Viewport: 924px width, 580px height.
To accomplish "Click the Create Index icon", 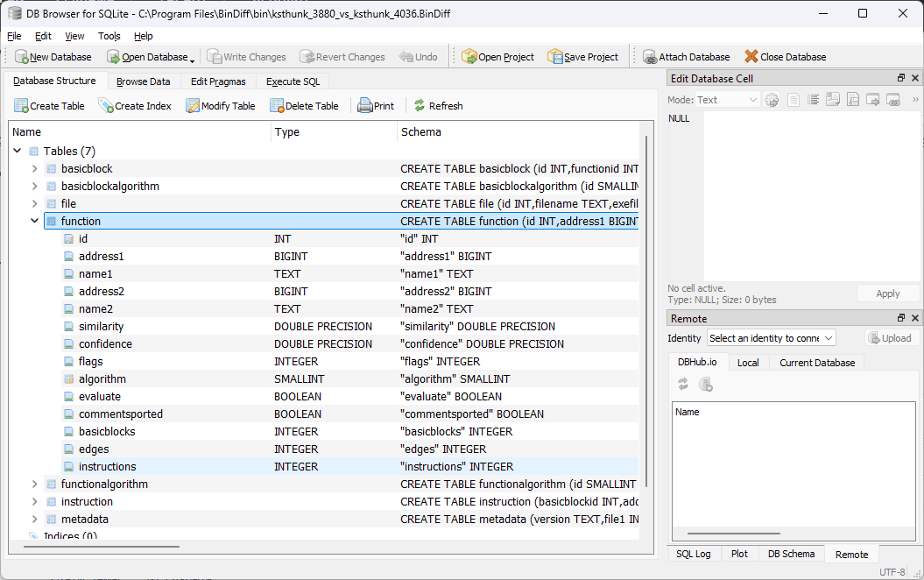I will coord(106,106).
